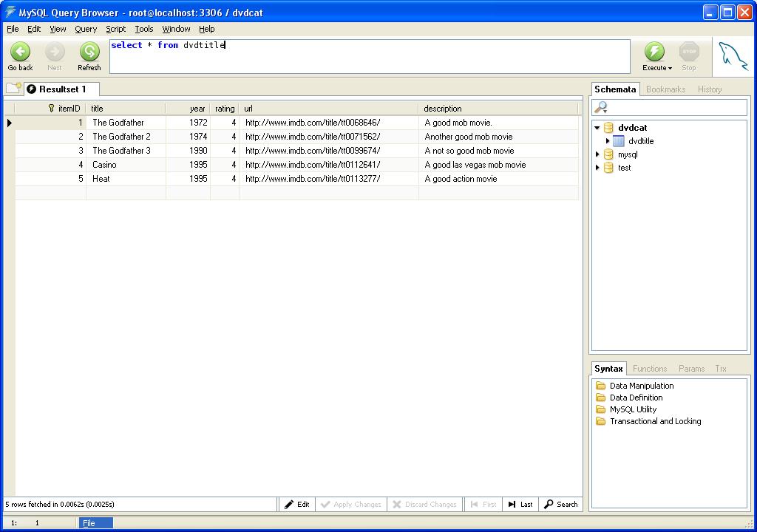Click the year cell '1972'

188,123
